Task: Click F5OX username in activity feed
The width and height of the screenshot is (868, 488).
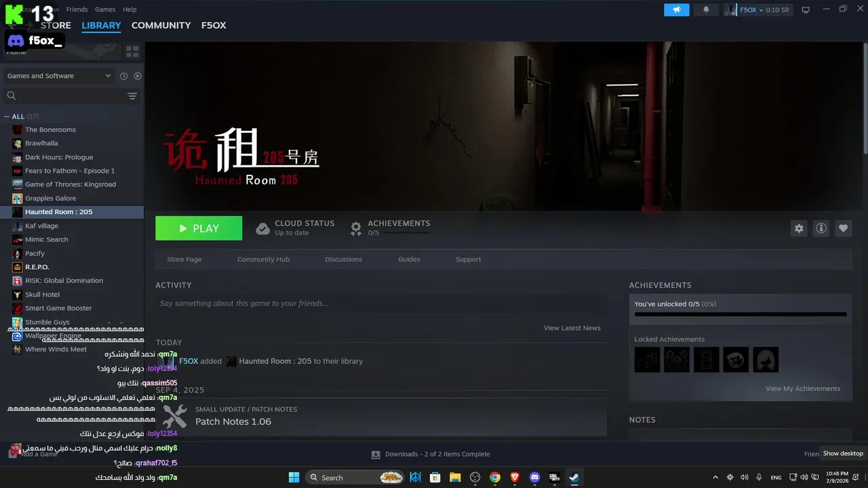Action: click(189, 361)
